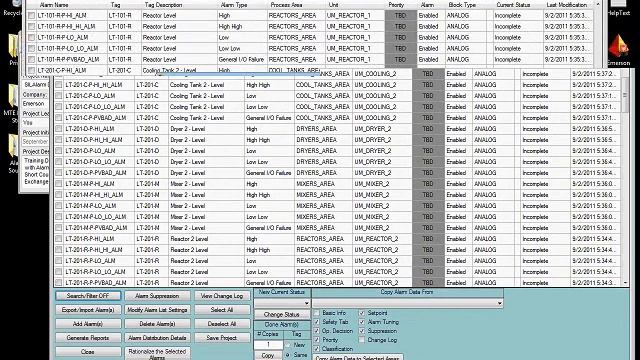Tick the LT-101-R-P-LO_LO_ALM checkbox in back window
Screen dimensions: 640x360
[31, 49]
